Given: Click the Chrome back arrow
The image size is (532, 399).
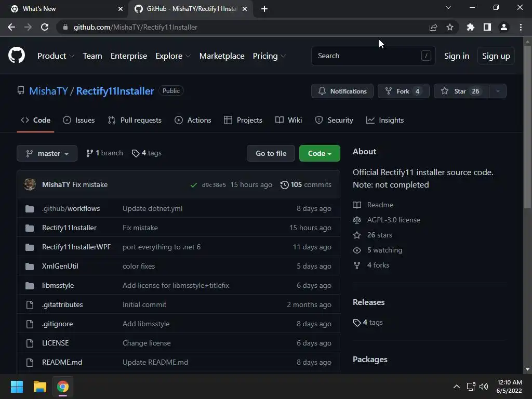Looking at the screenshot, I should click(x=11, y=27).
